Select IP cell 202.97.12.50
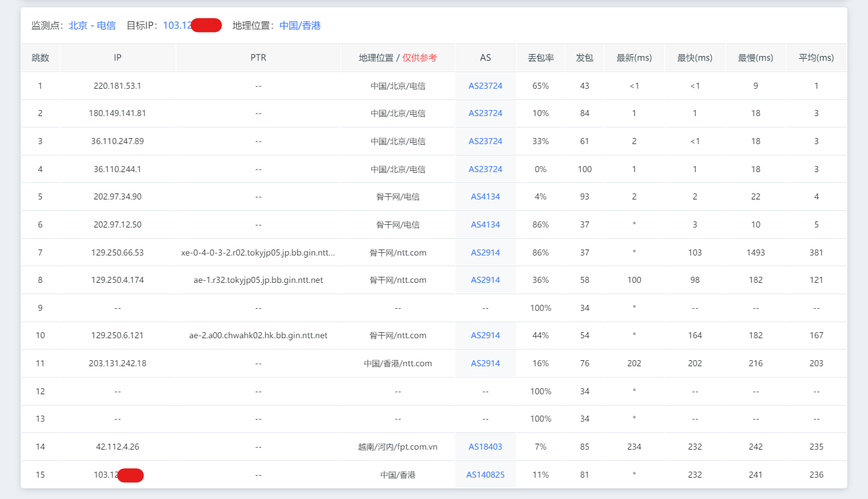Screen dimensions: 868x499 pyautogui.click(x=118, y=225)
